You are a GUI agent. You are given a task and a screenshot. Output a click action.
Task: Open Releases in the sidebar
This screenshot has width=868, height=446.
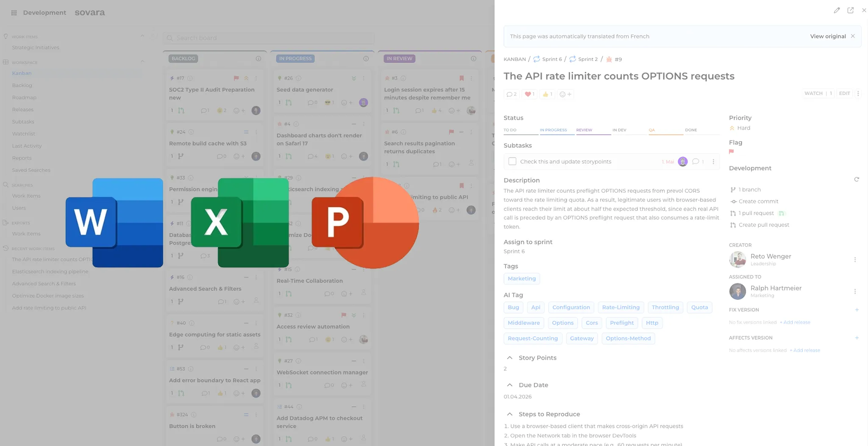22,109
